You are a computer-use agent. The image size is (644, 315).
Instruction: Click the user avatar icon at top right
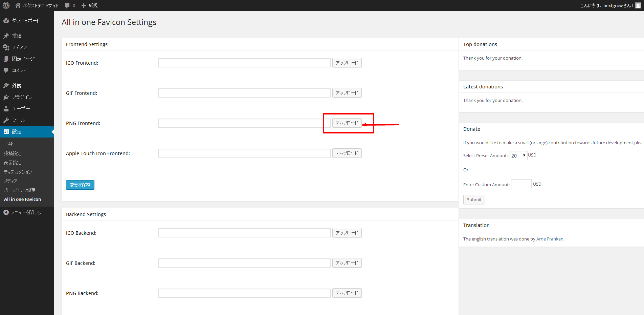638,5
